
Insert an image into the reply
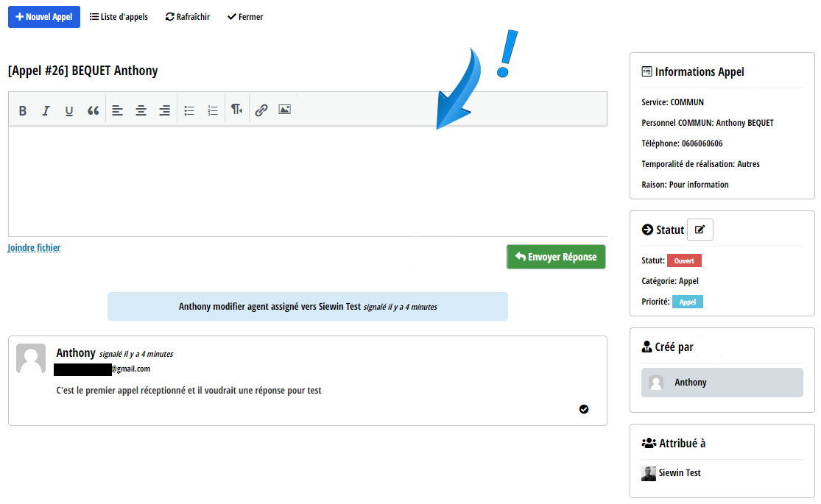point(285,110)
